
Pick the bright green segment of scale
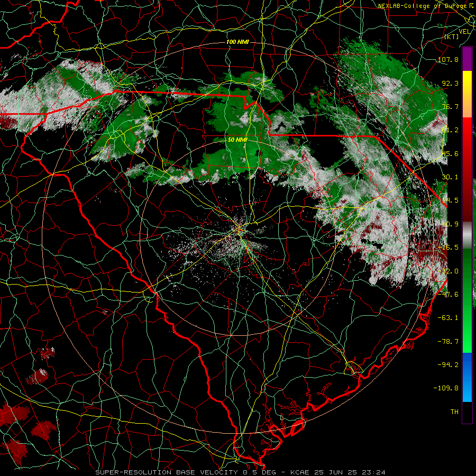pos(467,300)
